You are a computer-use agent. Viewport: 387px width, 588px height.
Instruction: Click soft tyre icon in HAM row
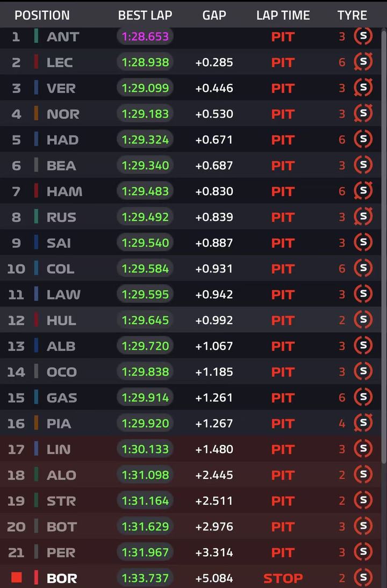(363, 191)
